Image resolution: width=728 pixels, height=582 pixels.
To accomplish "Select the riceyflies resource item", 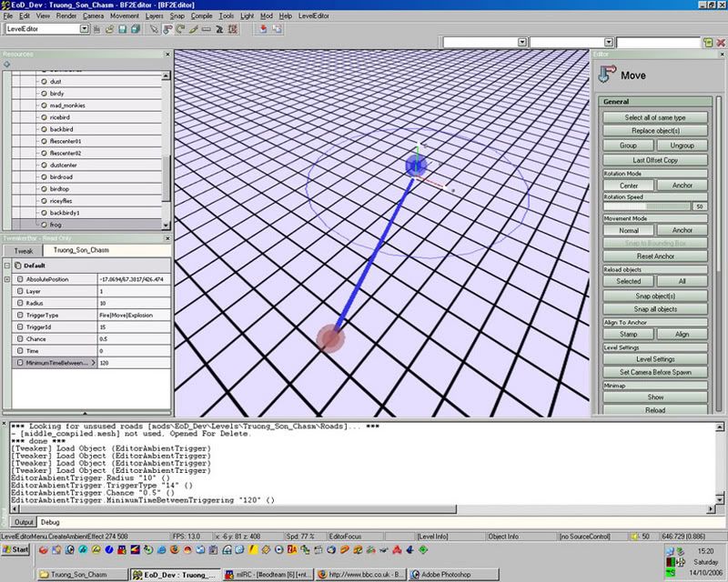I will pos(61,201).
